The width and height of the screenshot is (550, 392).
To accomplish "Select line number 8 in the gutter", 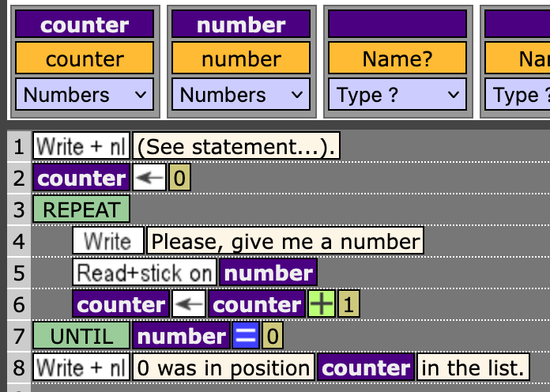I will tap(19, 367).
